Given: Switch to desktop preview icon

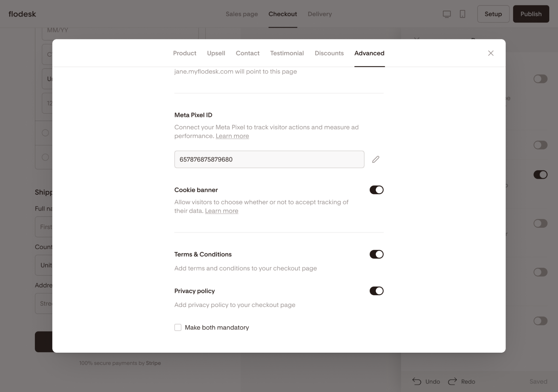Looking at the screenshot, I should click(447, 14).
